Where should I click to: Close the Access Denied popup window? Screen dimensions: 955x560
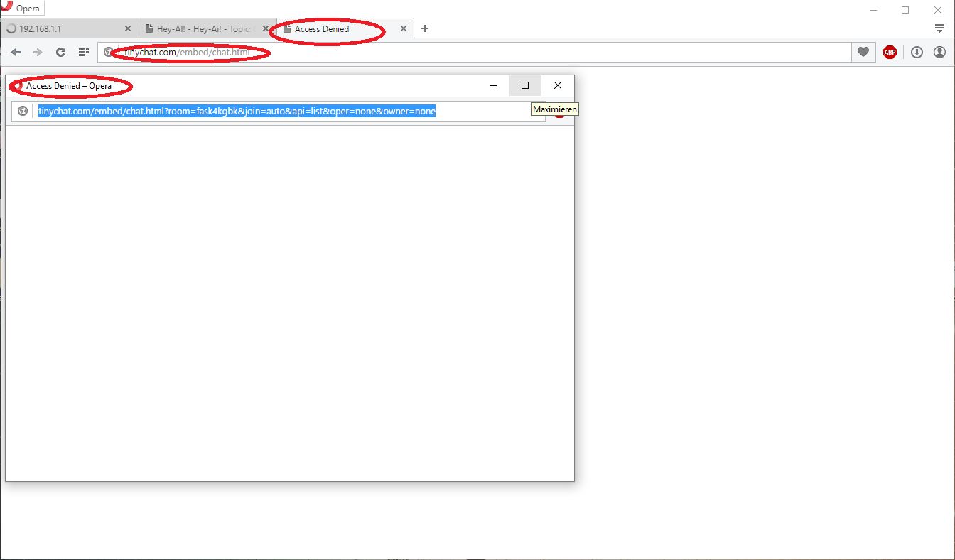pos(558,85)
